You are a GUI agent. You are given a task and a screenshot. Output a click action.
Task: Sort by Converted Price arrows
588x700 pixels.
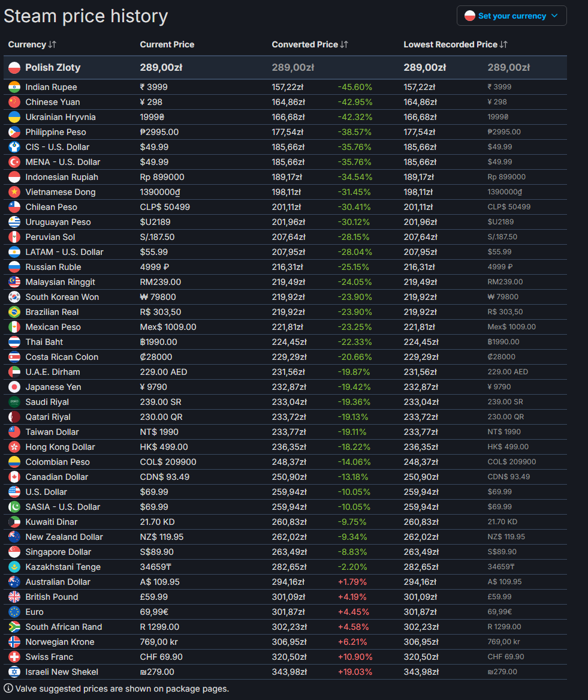tap(344, 44)
